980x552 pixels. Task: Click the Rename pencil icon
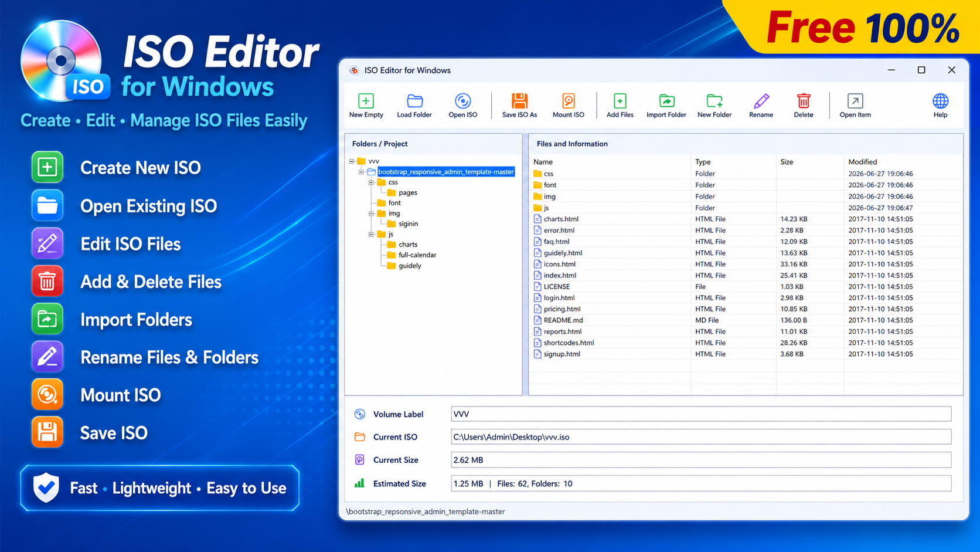point(761,101)
